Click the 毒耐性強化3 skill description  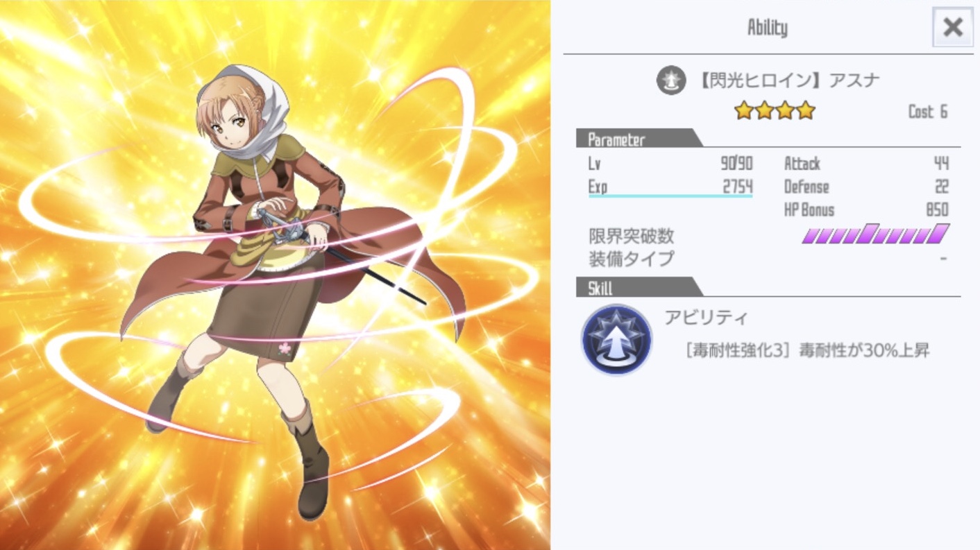click(x=806, y=350)
